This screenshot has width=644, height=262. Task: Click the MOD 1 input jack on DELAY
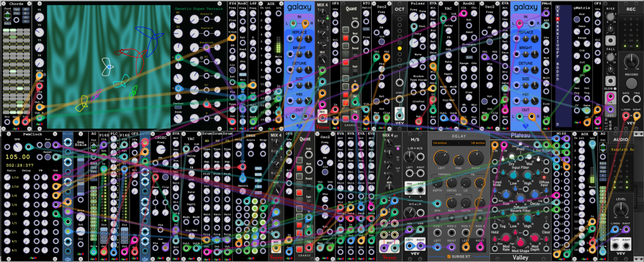(x=437, y=232)
